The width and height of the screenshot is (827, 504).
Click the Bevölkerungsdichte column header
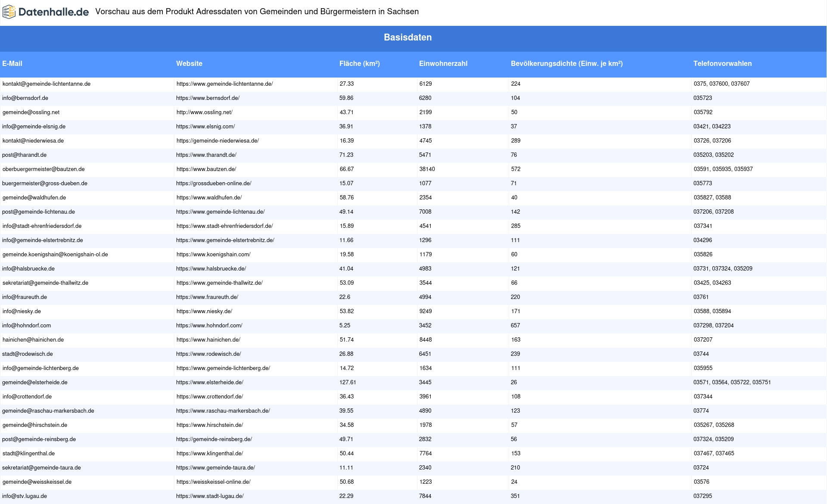pyautogui.click(x=567, y=64)
